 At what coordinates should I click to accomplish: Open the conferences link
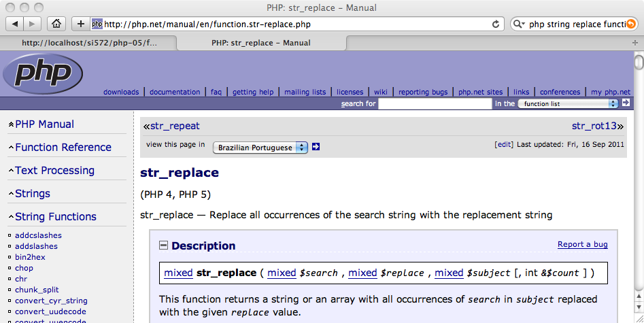click(560, 92)
